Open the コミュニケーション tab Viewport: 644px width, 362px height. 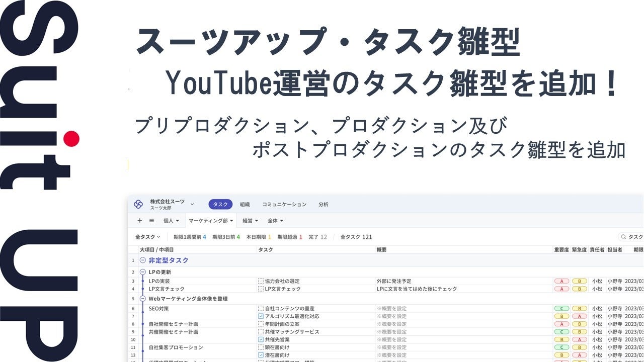tap(284, 204)
